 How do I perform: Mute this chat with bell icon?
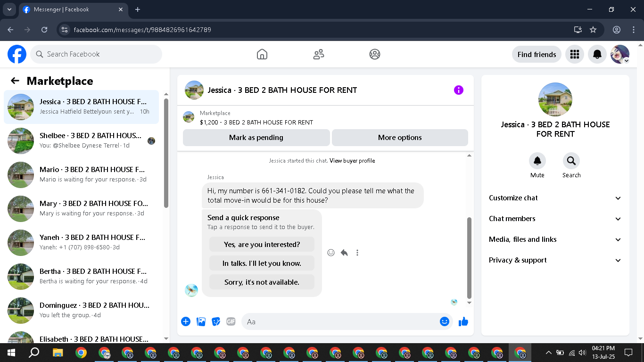point(537,161)
